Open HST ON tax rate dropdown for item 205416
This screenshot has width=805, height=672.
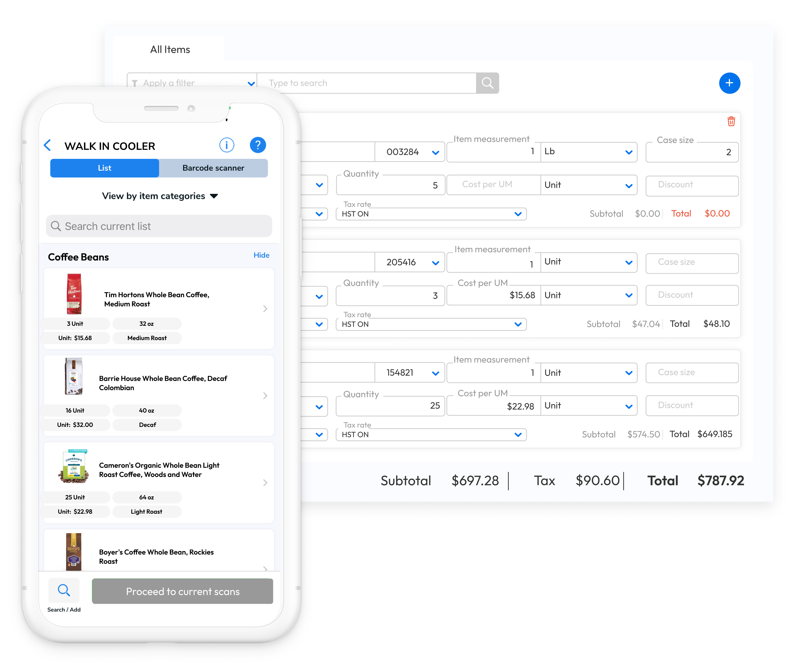[431, 324]
